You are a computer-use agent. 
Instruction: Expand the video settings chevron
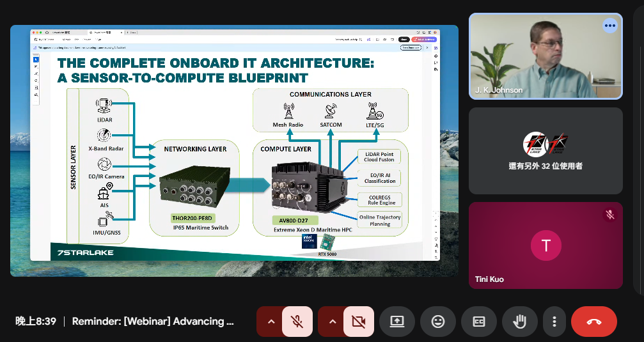click(332, 322)
